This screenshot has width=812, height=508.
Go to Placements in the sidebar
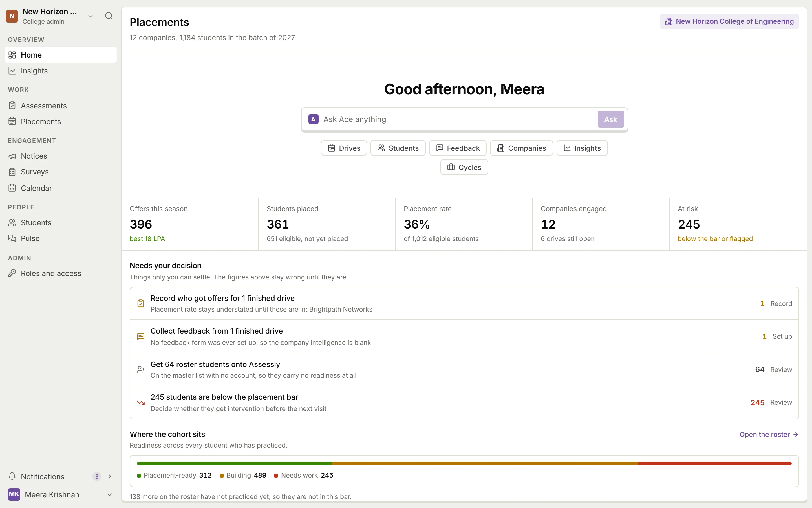pyautogui.click(x=61, y=122)
